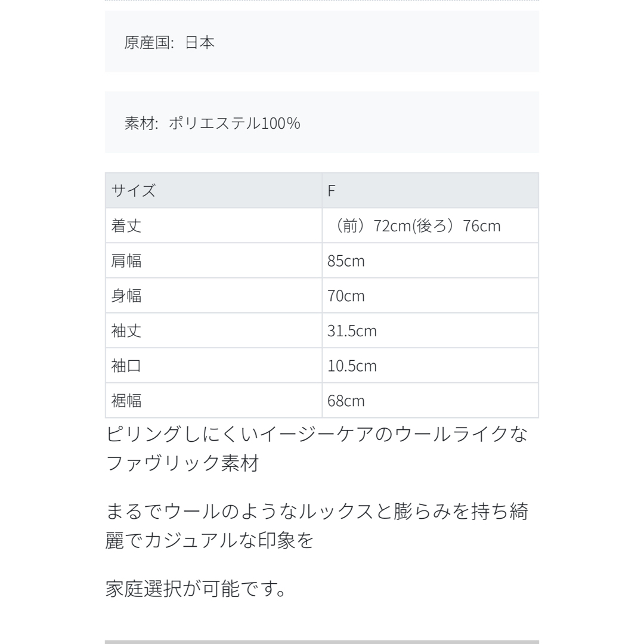
Task: Click the 素材: ポリエステル100% info box
Action: coord(321,122)
